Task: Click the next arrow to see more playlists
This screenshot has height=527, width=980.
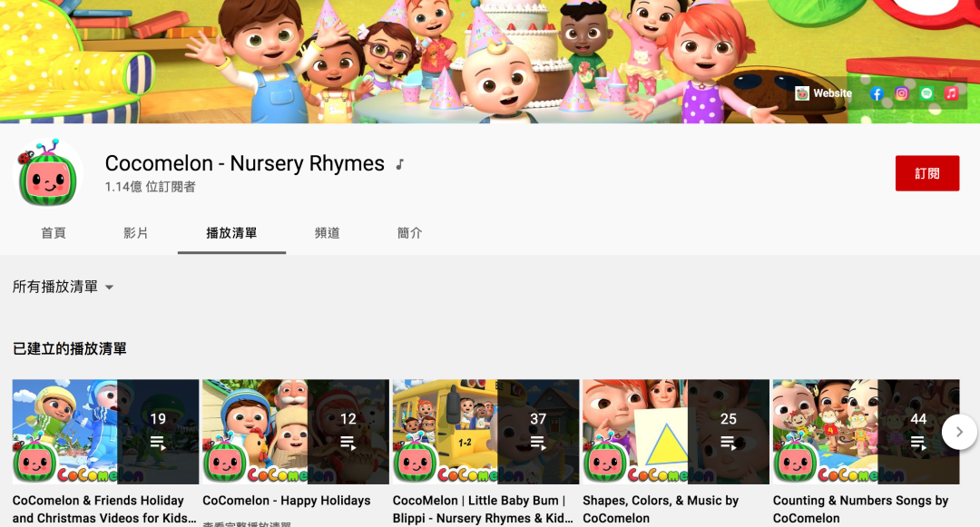Action: coord(959,432)
